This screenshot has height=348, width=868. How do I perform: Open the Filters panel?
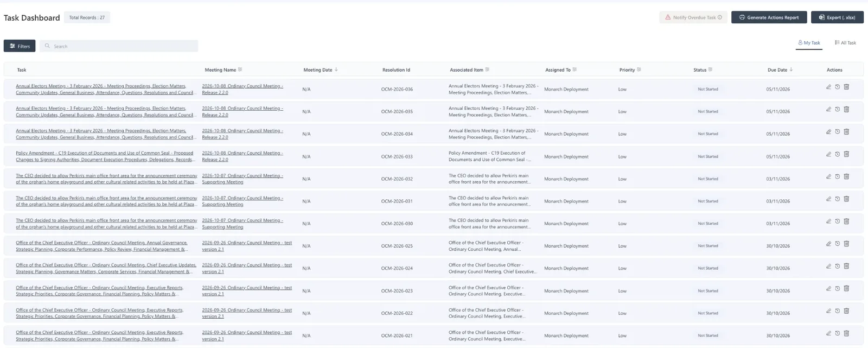tap(20, 46)
